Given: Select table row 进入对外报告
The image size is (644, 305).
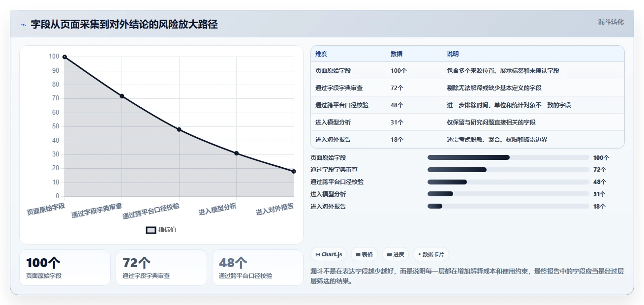Looking at the screenshot, I should pos(467,139).
